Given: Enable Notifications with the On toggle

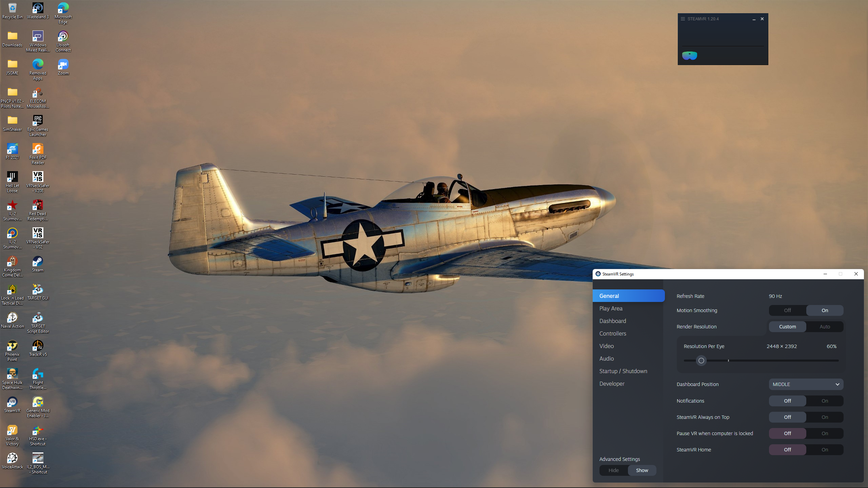Looking at the screenshot, I should point(825,401).
